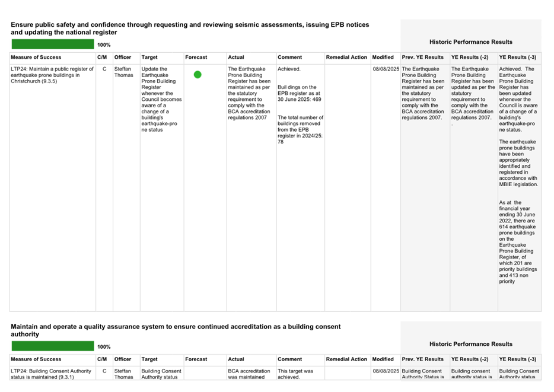The image size is (554, 392).
Task: Click officer Steffan Thomas in the earthquake register row
Action: coord(123,72)
